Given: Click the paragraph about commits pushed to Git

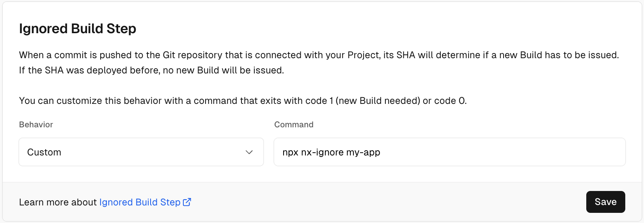Looking at the screenshot, I should click(x=319, y=55).
